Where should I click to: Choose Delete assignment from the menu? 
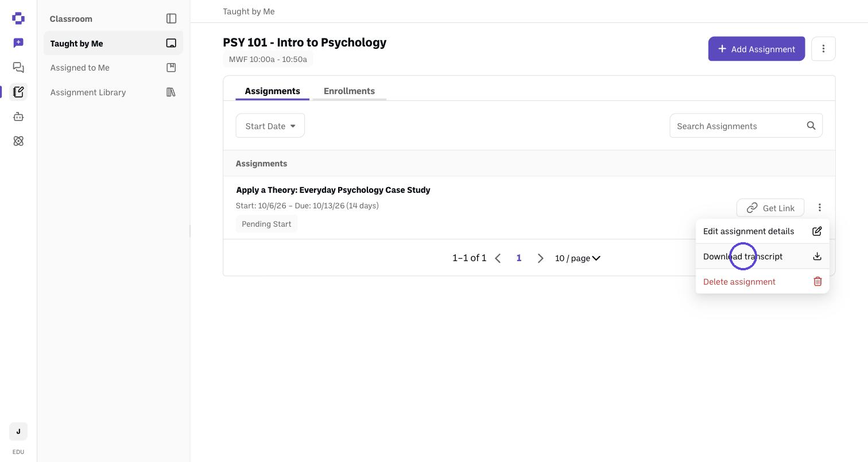click(x=762, y=282)
